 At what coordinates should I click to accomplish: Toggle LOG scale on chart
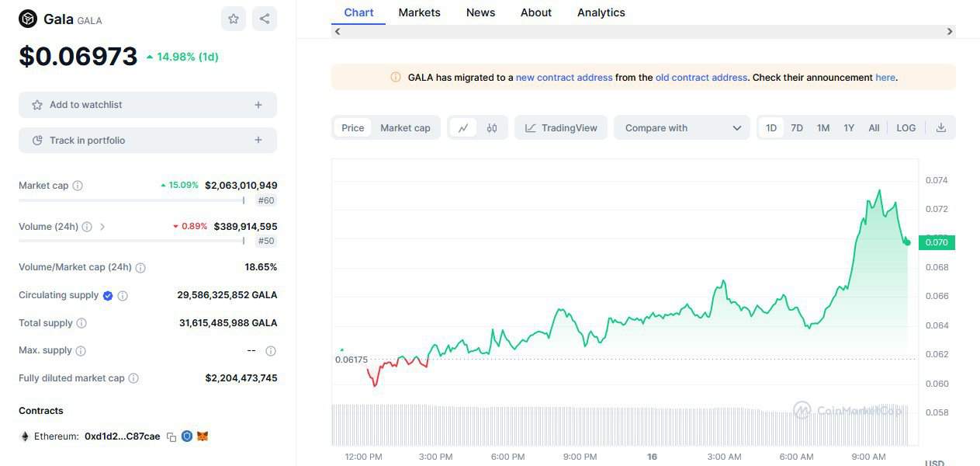tap(906, 128)
